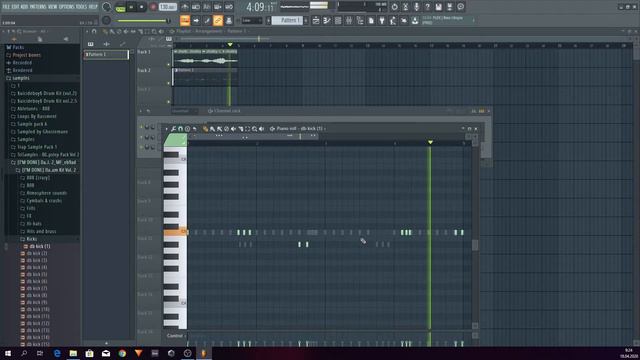Toggle the countdown before recording icon
The width and height of the screenshot is (640, 360).
pos(207,7)
